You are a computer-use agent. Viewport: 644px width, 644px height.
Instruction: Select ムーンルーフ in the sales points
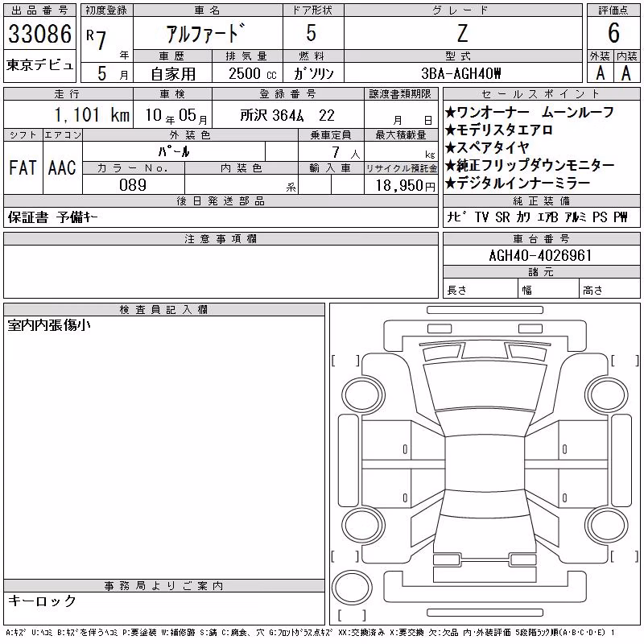pyautogui.click(x=577, y=112)
